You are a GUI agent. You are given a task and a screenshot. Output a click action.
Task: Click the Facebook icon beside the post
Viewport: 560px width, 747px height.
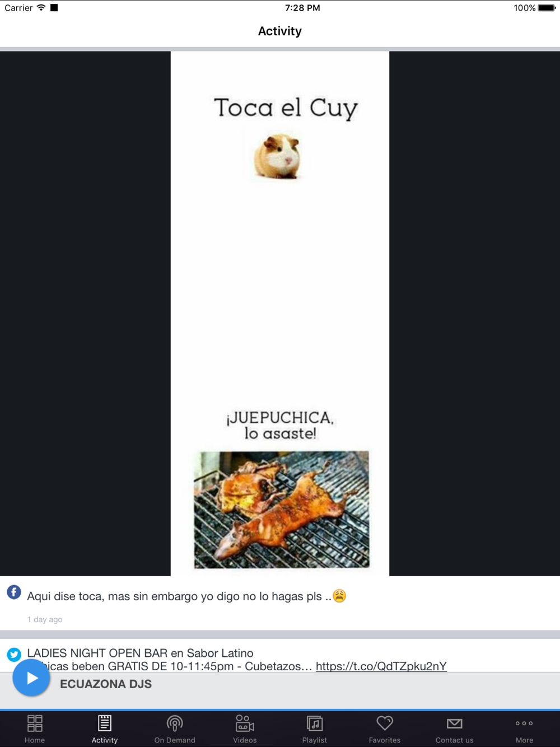(14, 592)
